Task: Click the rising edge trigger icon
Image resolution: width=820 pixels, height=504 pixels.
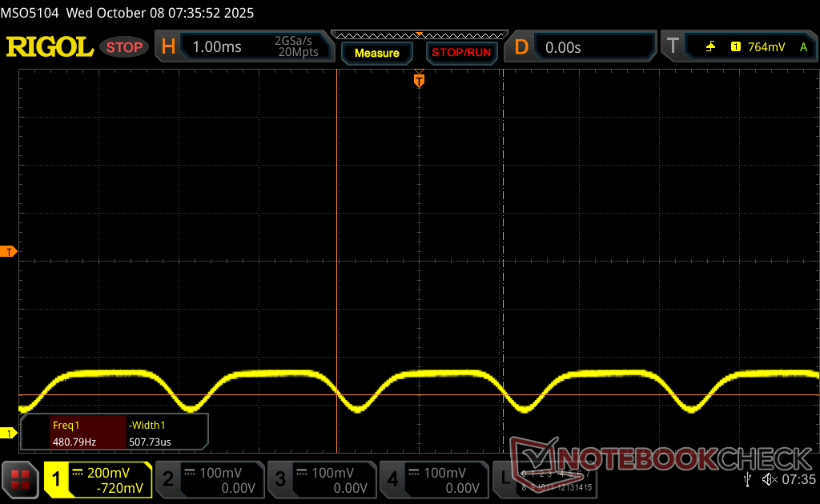Action: point(710,47)
